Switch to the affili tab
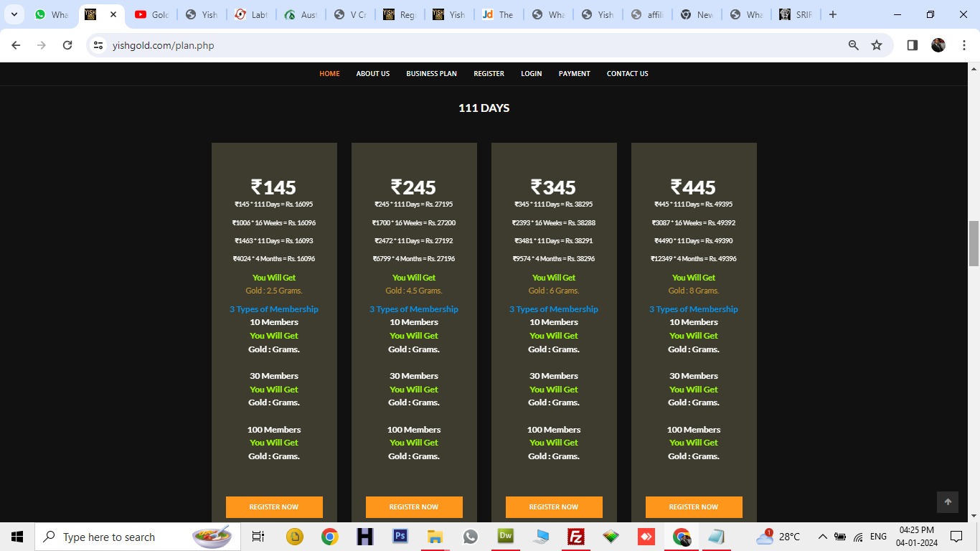Viewport: 980px width, 551px height. coord(647,14)
